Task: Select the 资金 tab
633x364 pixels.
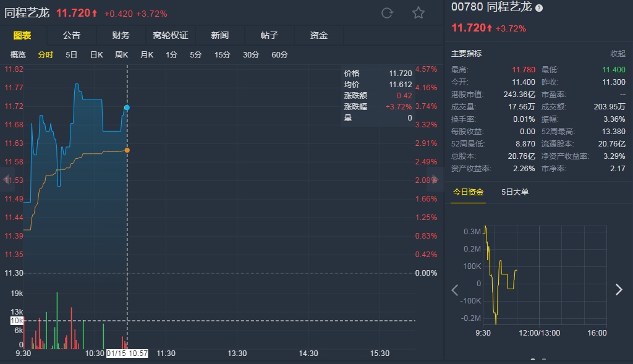Action: coord(319,35)
